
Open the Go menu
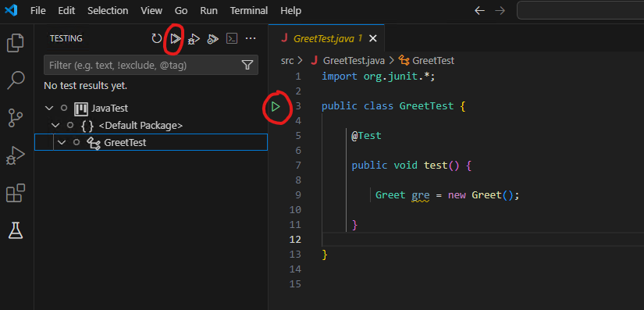click(x=181, y=11)
